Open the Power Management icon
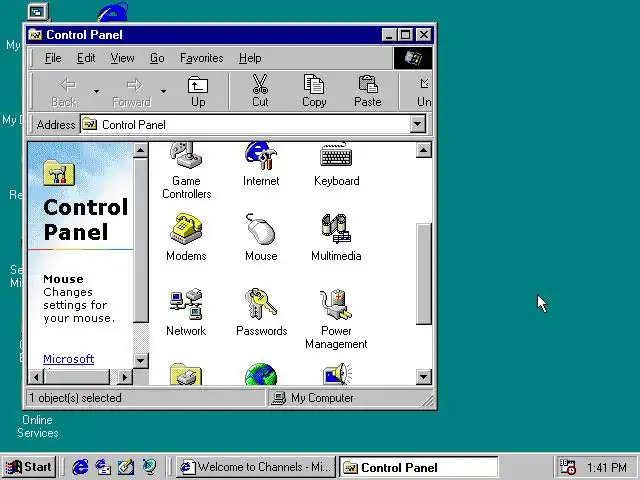Image resolution: width=640 pixels, height=480 pixels. [336, 304]
